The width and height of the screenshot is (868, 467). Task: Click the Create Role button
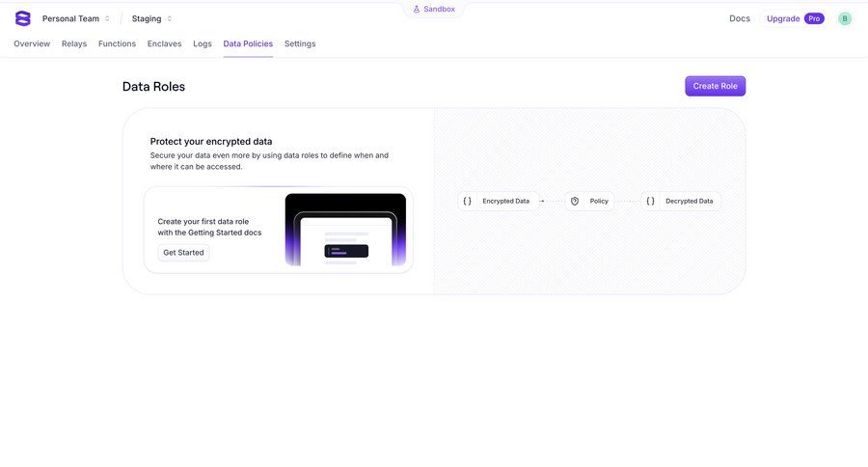click(716, 86)
